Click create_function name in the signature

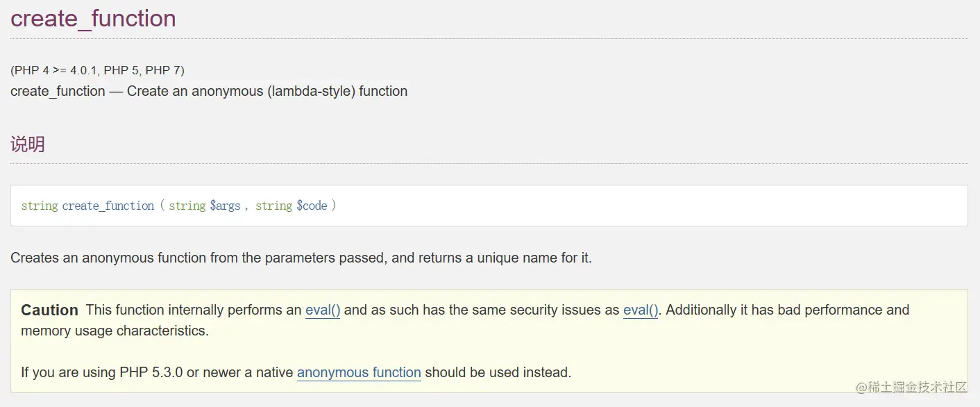(x=108, y=206)
